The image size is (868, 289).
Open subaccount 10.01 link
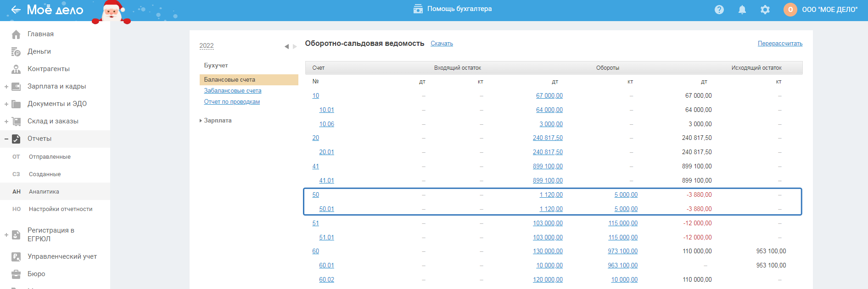[x=327, y=110]
